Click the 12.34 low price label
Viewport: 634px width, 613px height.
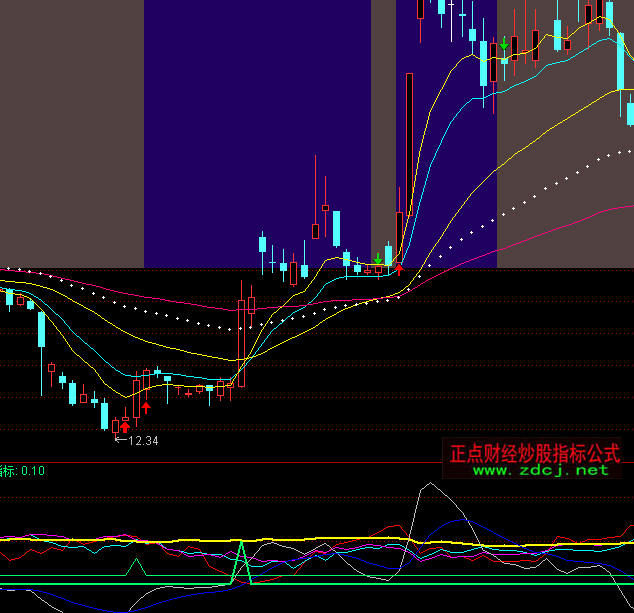click(x=143, y=439)
